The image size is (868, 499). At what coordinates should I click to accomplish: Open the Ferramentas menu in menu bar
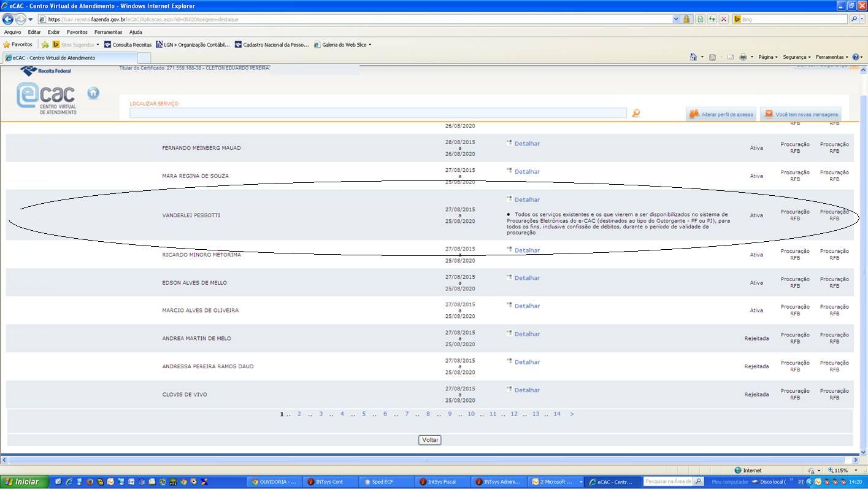click(108, 32)
